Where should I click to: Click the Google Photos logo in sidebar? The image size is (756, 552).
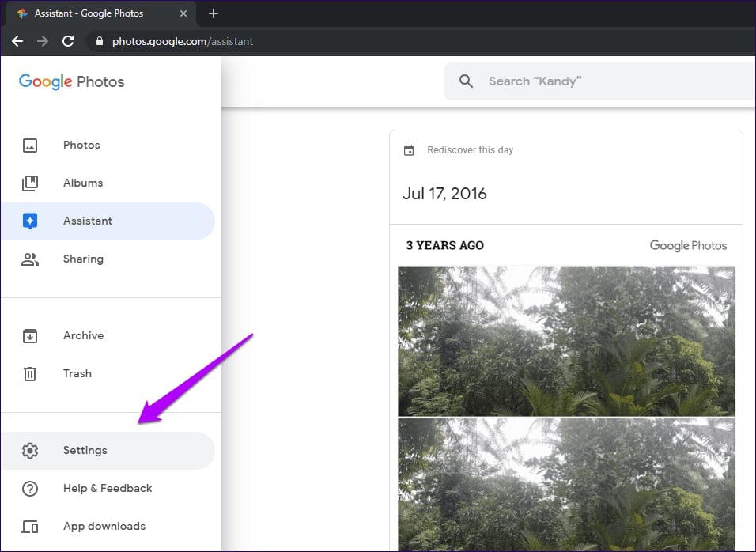click(71, 81)
